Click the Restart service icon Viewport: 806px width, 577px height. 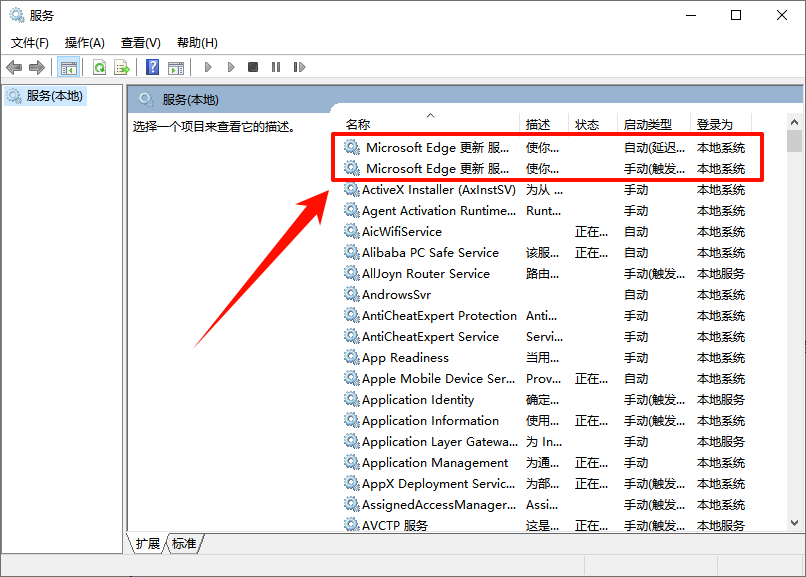click(299, 67)
